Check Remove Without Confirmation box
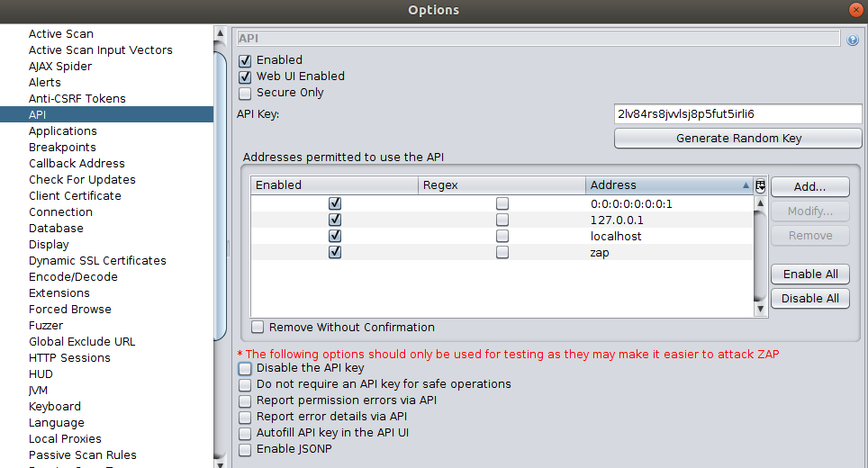Viewport: 868px width, 468px height. (258, 328)
